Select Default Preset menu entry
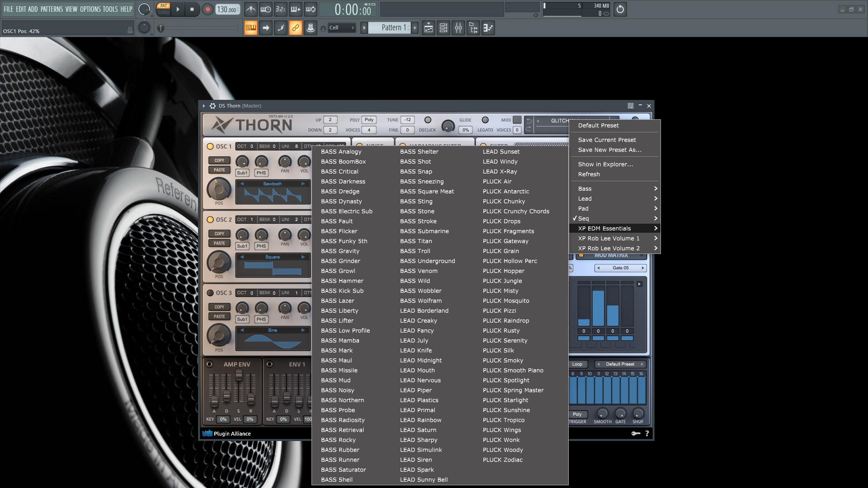 [615, 126]
